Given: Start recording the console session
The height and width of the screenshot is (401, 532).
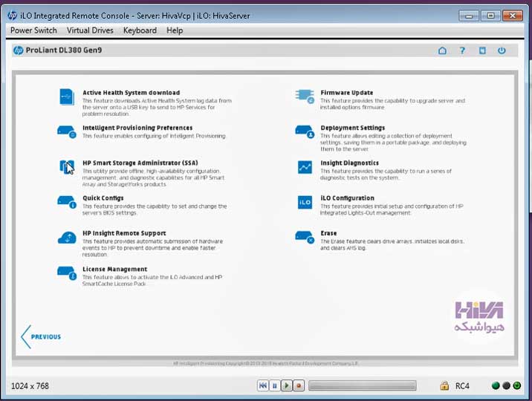Looking at the screenshot, I should click(299, 385).
